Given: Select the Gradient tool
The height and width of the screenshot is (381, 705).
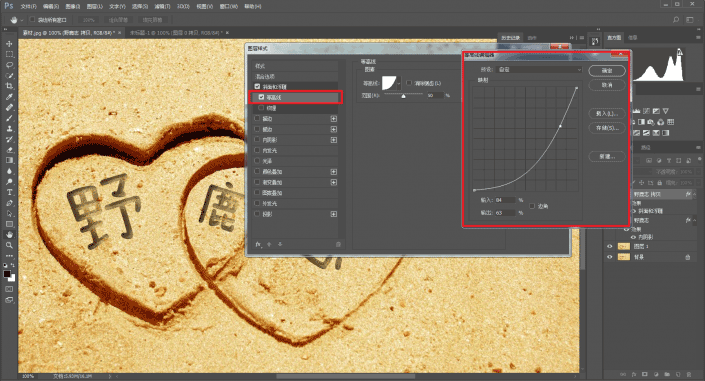Looking at the screenshot, I should tap(9, 160).
